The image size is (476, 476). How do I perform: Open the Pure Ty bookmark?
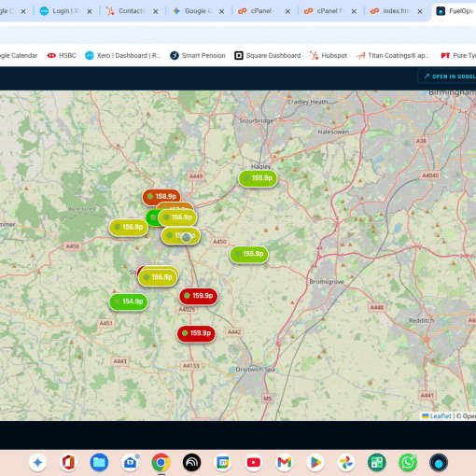[x=458, y=56]
